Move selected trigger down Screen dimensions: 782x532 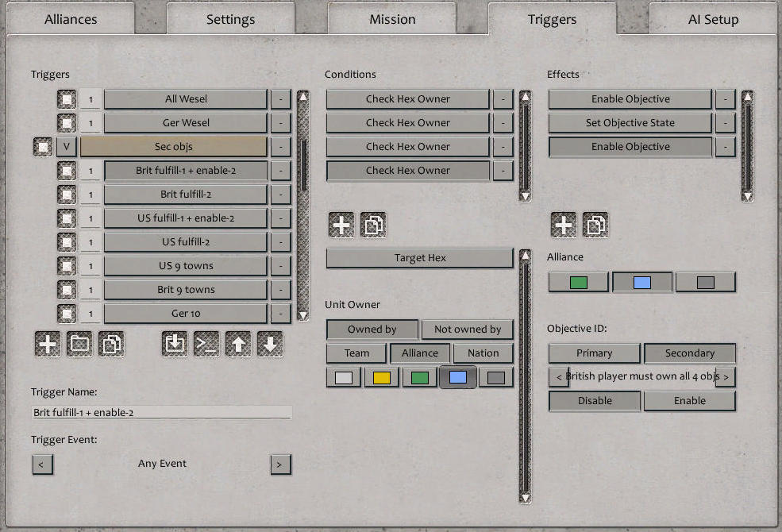coord(270,344)
